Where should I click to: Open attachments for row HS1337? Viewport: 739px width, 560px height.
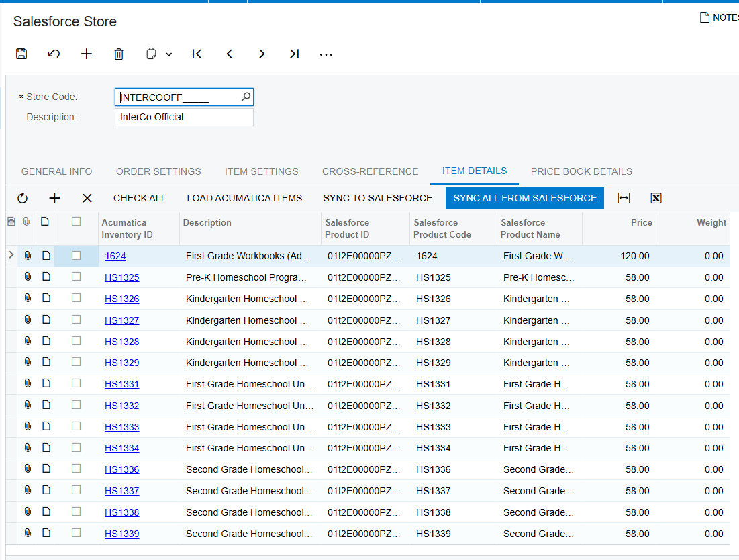[x=28, y=489]
